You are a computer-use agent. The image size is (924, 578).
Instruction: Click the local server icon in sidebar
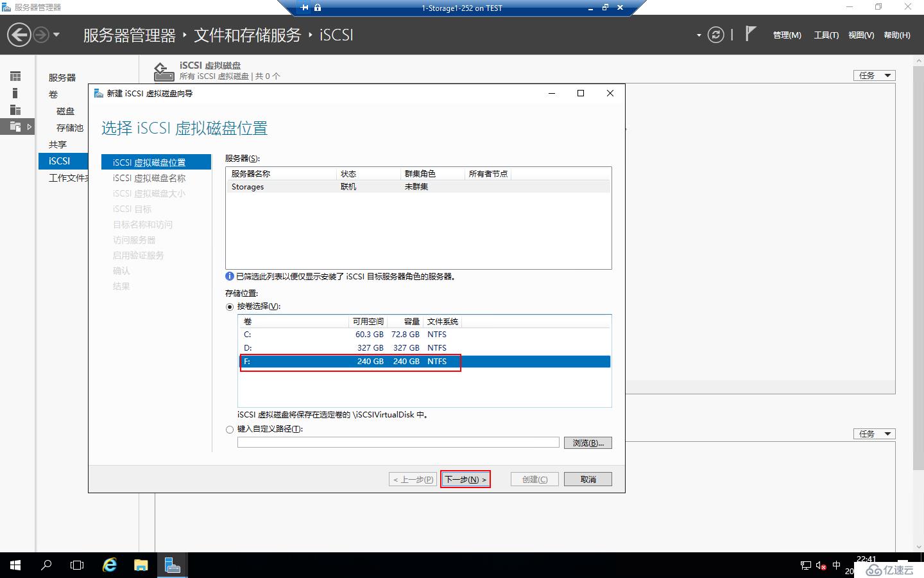coord(15,93)
